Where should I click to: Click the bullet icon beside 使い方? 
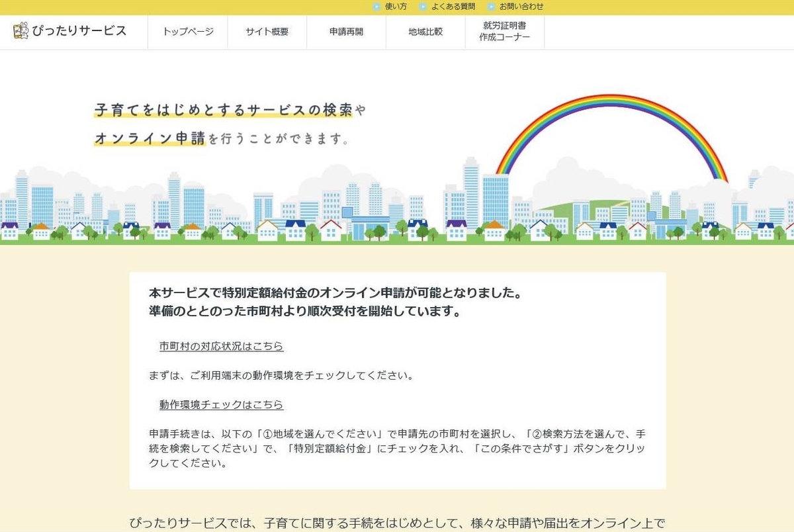point(376,7)
